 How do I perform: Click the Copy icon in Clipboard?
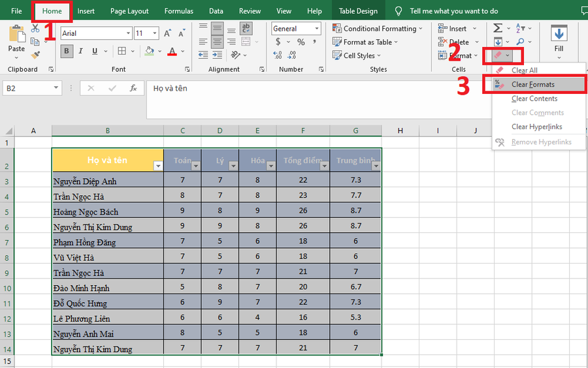[x=35, y=42]
